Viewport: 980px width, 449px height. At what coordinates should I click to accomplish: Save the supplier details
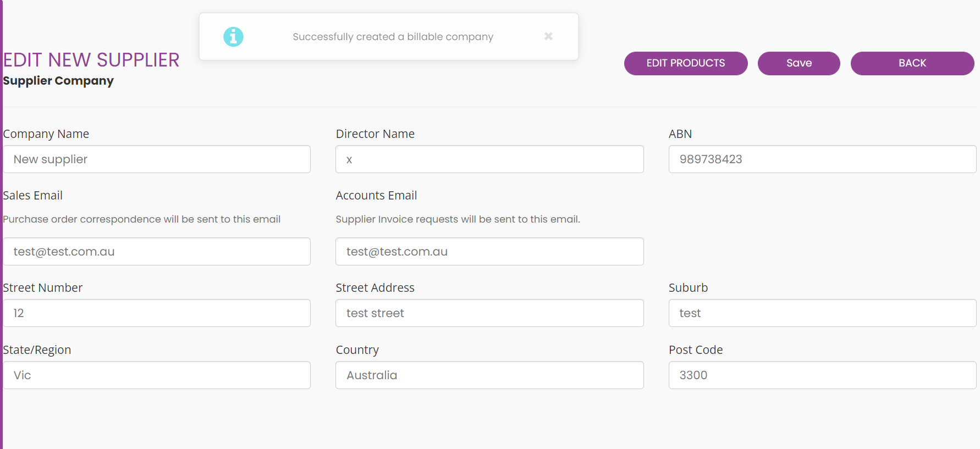799,63
